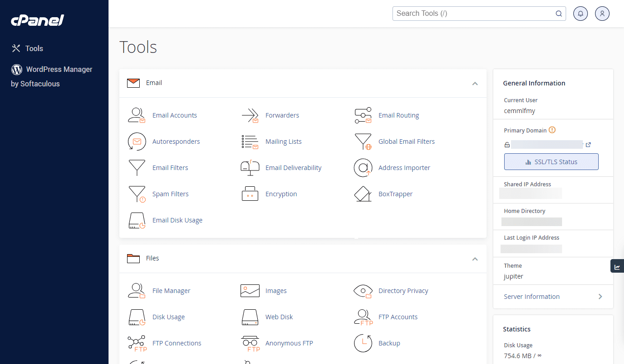Click the Spam Filters funnel icon
The width and height of the screenshot is (624, 364).
[137, 194]
